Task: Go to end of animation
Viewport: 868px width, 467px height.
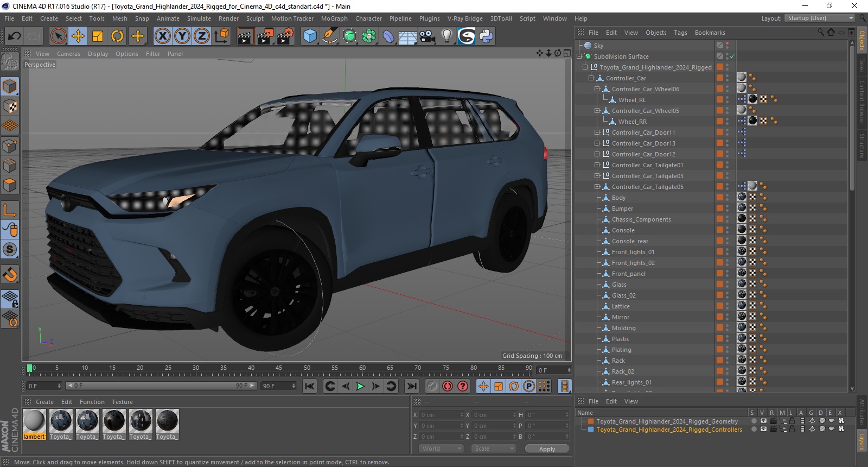Action: (412, 386)
